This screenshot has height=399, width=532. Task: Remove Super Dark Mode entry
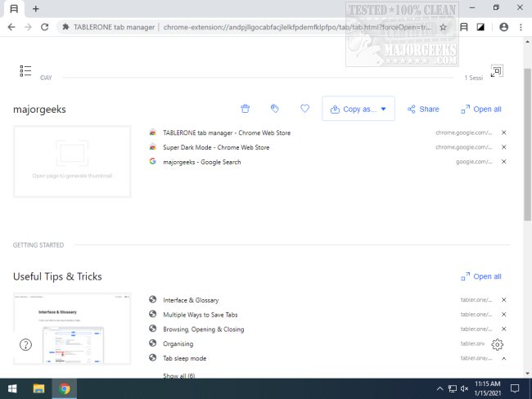tap(503, 147)
